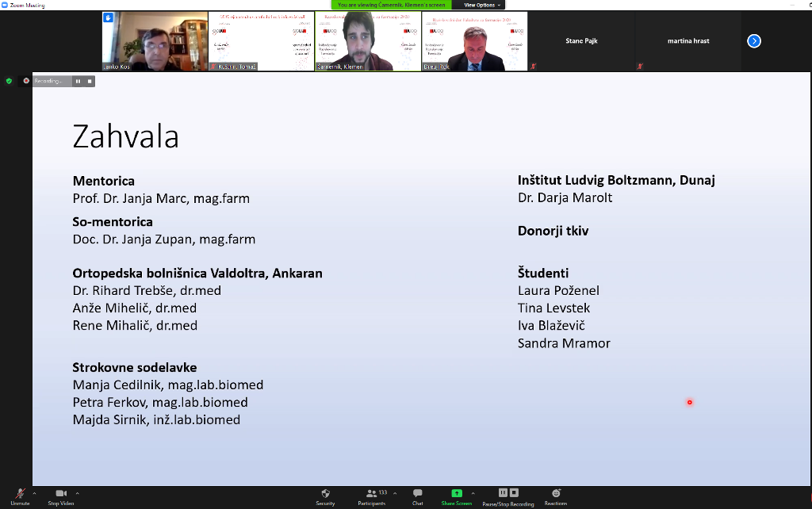Select Čamernik, Klemen's video thumbnail
Screen dimensions: 812x509
click(368, 41)
